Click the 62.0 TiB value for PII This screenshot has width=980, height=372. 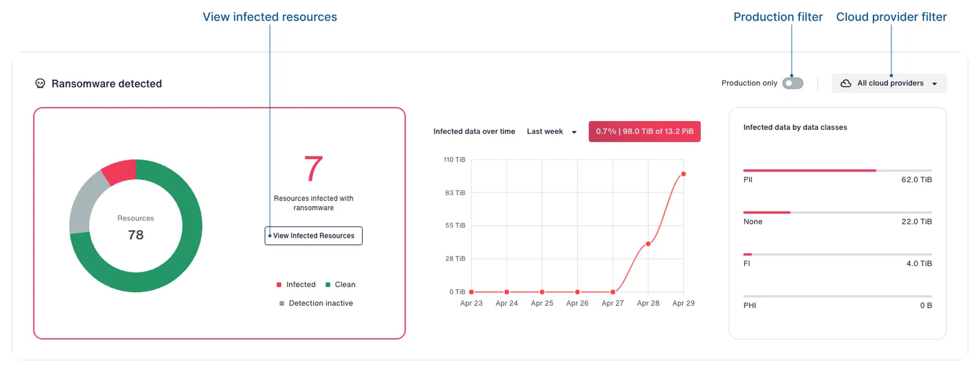click(x=916, y=180)
